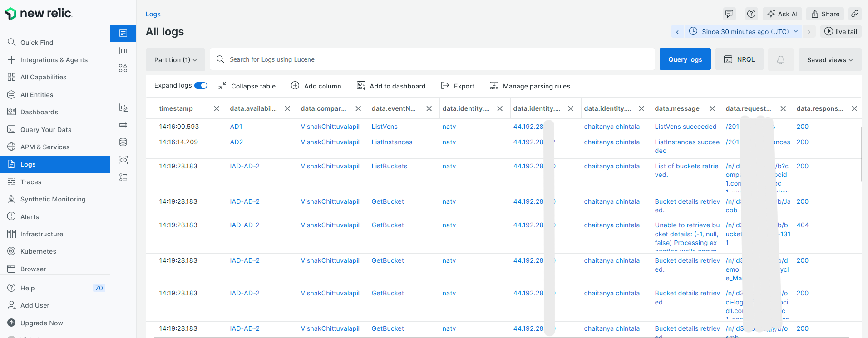Screen dimensions: 868x338
Task: Open the Saved views dropdown
Action: coord(830,59)
